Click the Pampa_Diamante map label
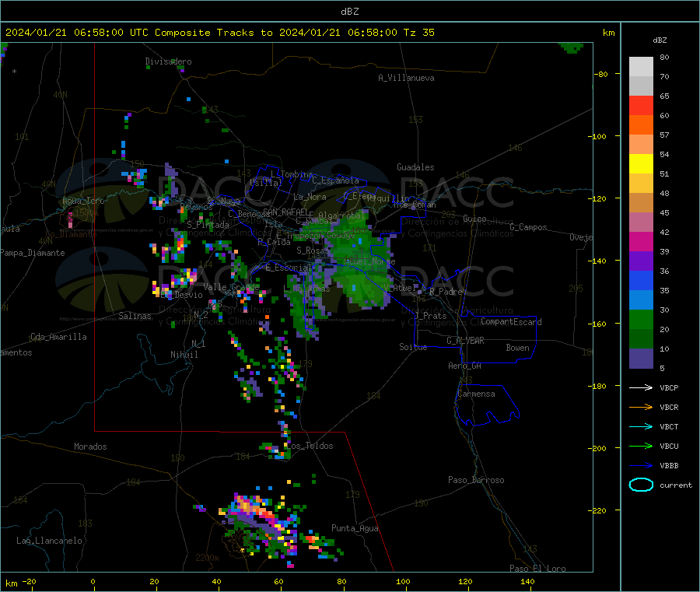This screenshot has height=592, width=700. click(x=32, y=253)
